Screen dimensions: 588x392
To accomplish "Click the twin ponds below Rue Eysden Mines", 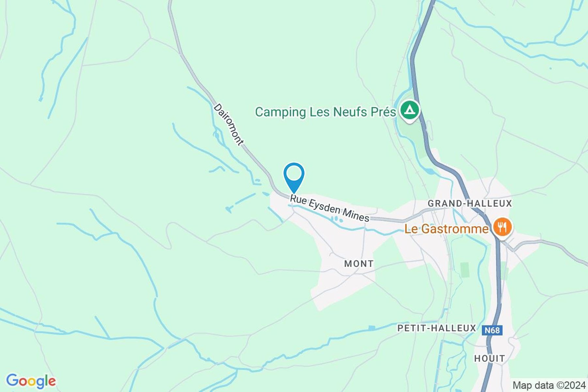I will coord(337,220).
